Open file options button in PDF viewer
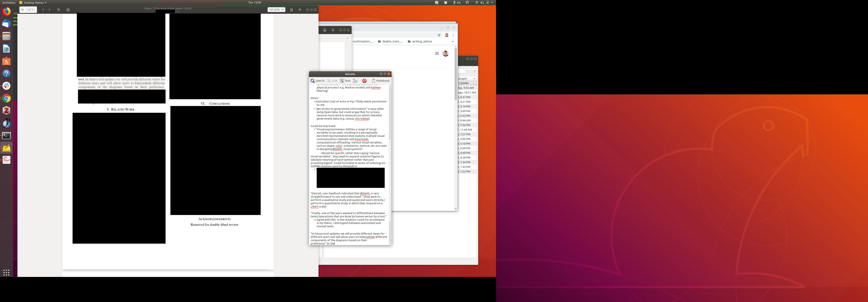The width and height of the screenshot is (868, 302). 291,10
